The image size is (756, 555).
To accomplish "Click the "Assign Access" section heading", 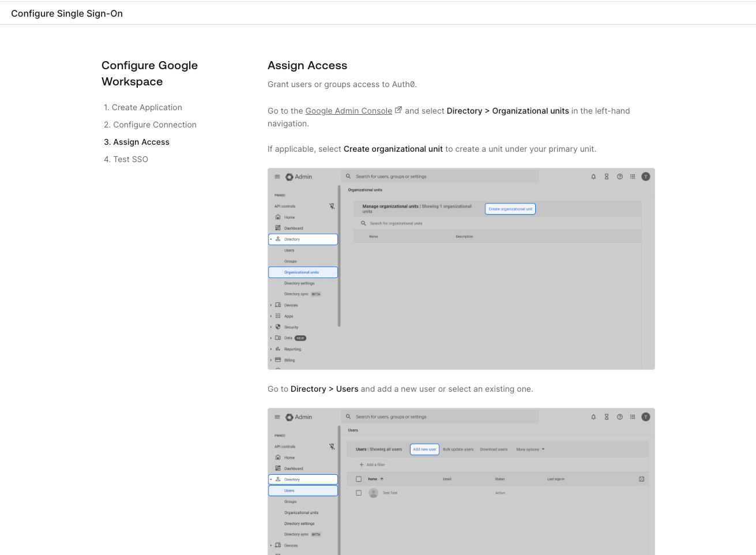I will tap(307, 65).
